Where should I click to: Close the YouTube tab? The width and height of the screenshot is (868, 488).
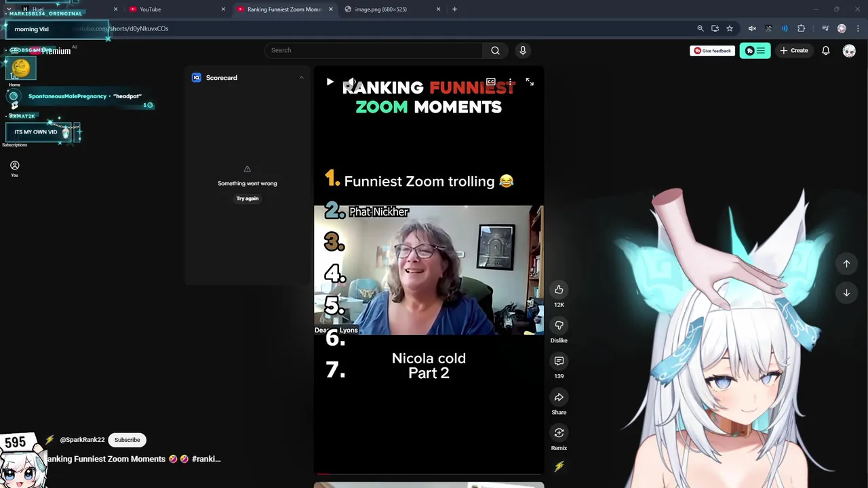[x=223, y=9]
